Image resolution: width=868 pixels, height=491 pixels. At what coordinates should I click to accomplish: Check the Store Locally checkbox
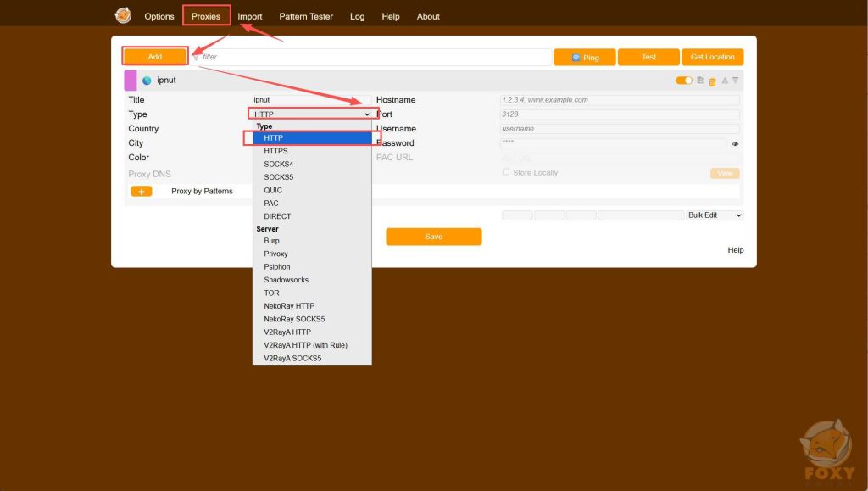tap(506, 172)
